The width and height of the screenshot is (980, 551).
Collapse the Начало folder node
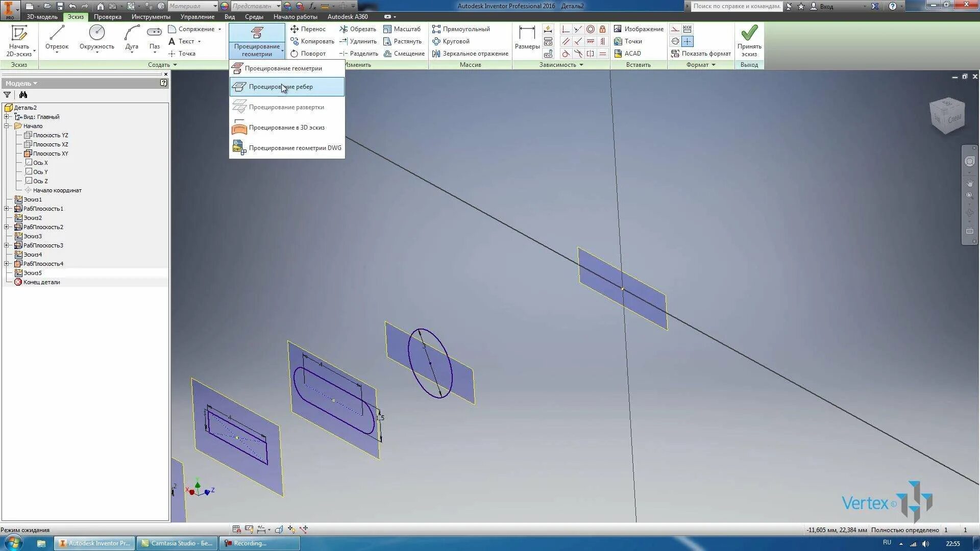[x=7, y=126]
